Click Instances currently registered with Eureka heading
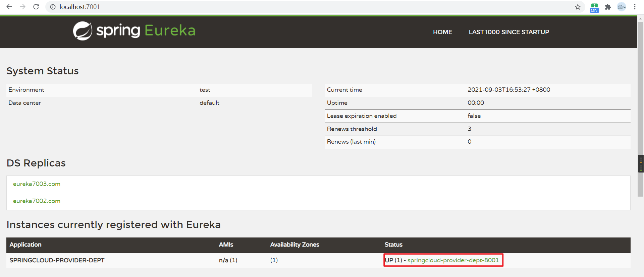 pyautogui.click(x=114, y=225)
